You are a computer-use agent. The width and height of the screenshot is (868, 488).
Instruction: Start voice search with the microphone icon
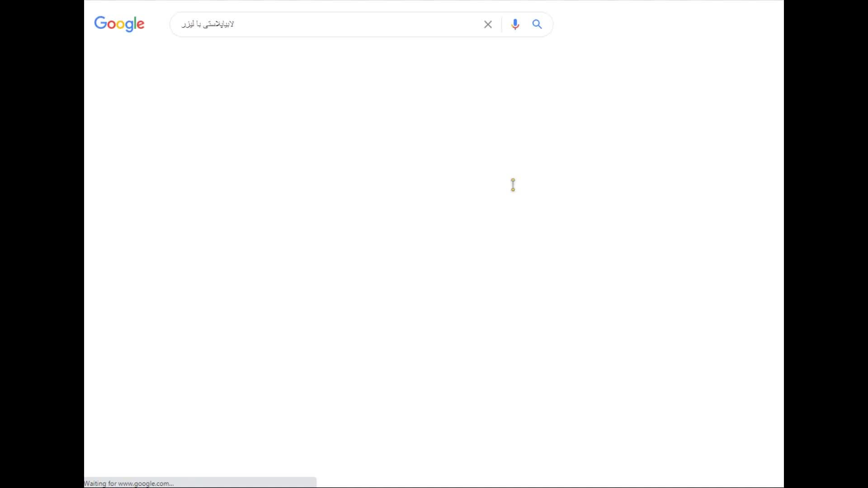click(515, 24)
